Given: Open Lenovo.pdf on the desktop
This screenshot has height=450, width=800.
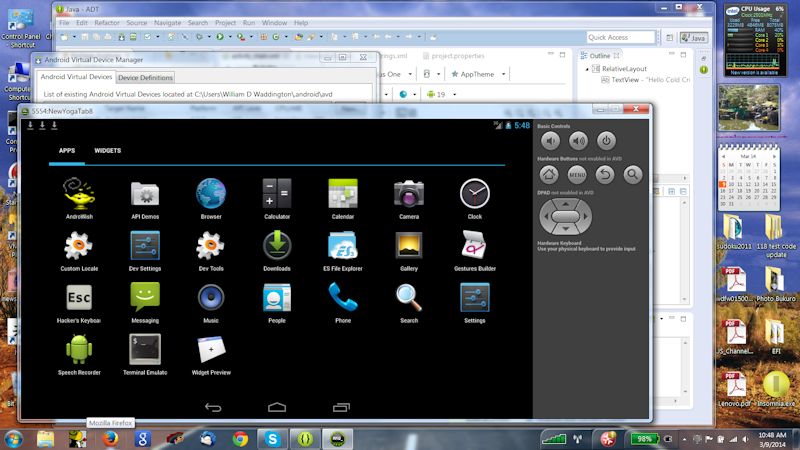Looking at the screenshot, I should point(734,388).
